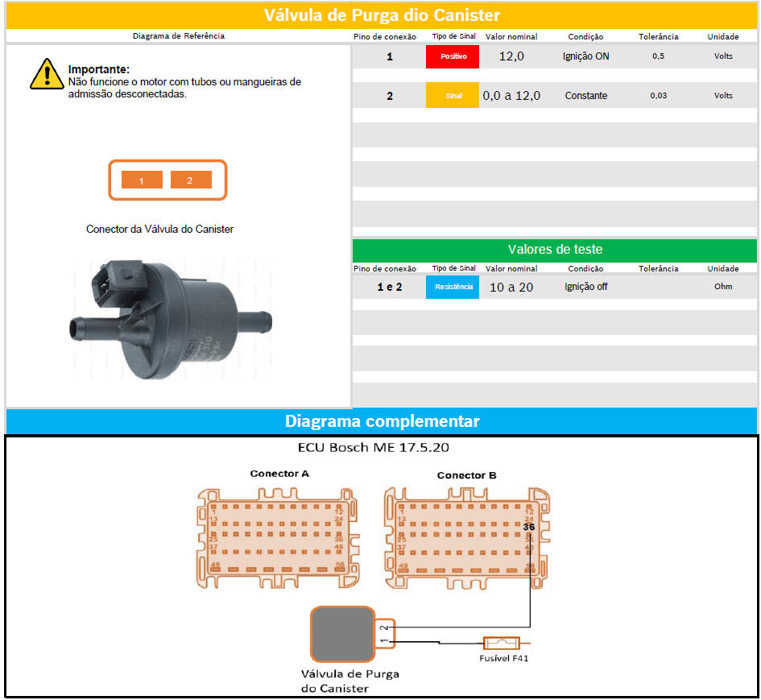
Task: Click the Fusível F41 fuse symbol
Action: tap(501, 643)
